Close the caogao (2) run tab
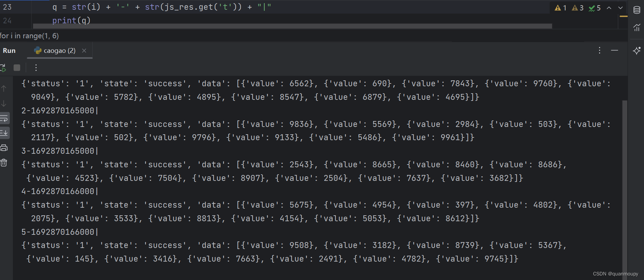The height and width of the screenshot is (280, 644). pos(84,50)
